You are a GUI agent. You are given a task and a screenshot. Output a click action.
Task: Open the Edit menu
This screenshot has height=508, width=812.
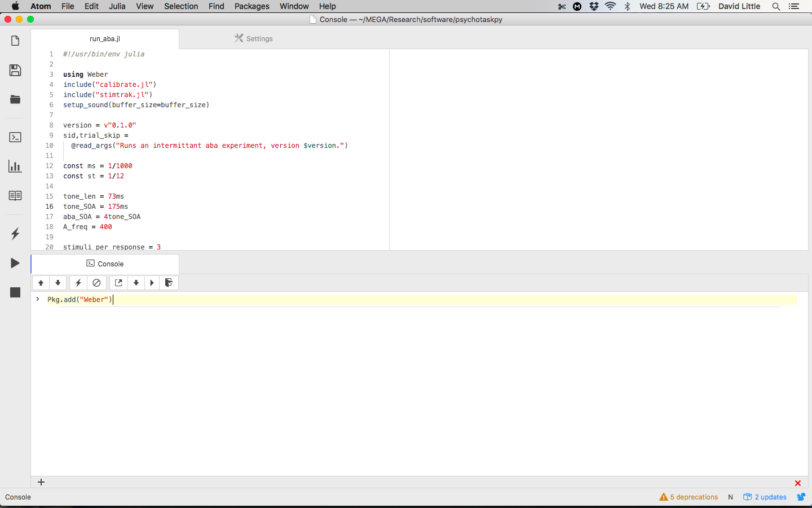tap(91, 6)
